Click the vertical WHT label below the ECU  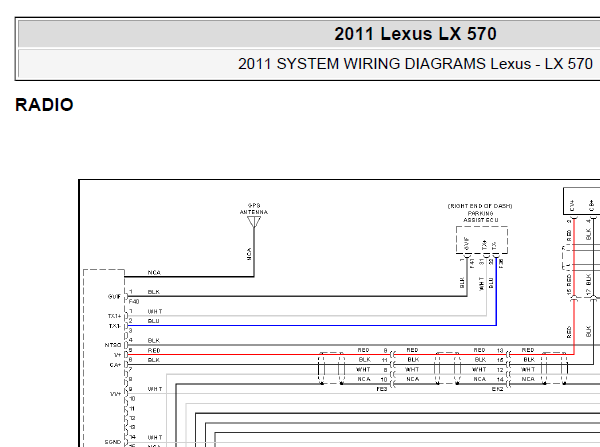(x=481, y=284)
